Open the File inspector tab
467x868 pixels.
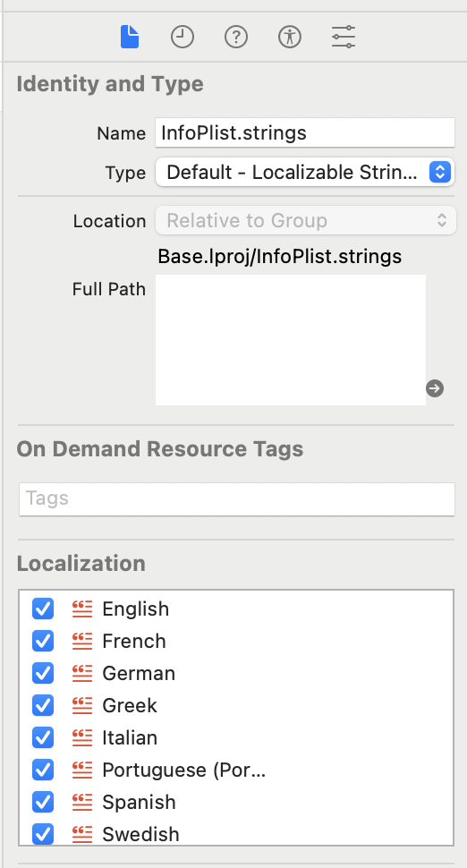[x=130, y=38]
